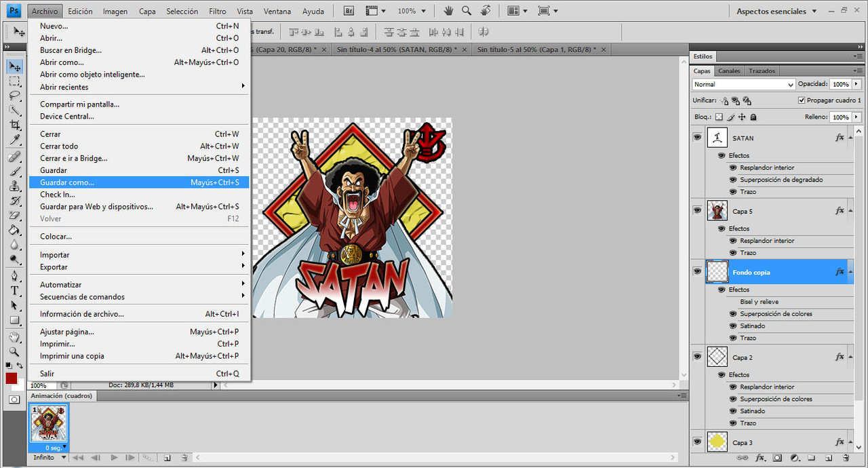The width and height of the screenshot is (868, 468).
Task: Swap foreground and background colors
Action: [20, 366]
